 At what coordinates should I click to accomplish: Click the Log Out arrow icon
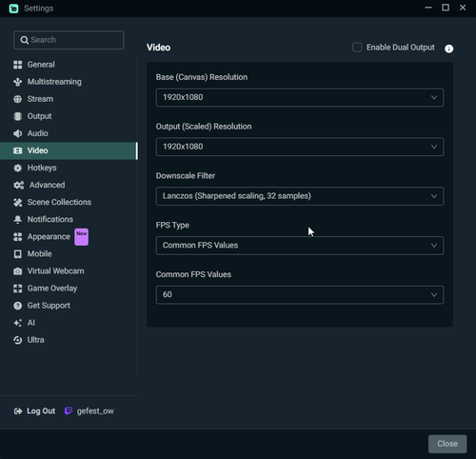(x=18, y=411)
